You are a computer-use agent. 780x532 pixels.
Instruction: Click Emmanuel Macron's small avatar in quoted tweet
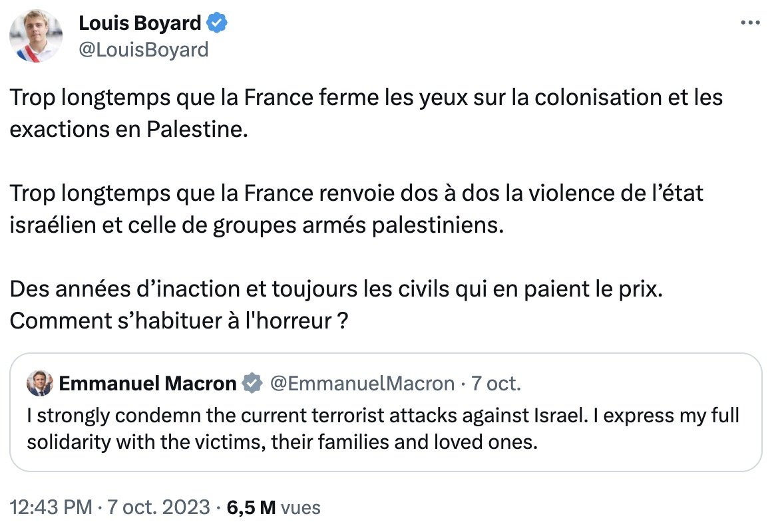pos(39,384)
